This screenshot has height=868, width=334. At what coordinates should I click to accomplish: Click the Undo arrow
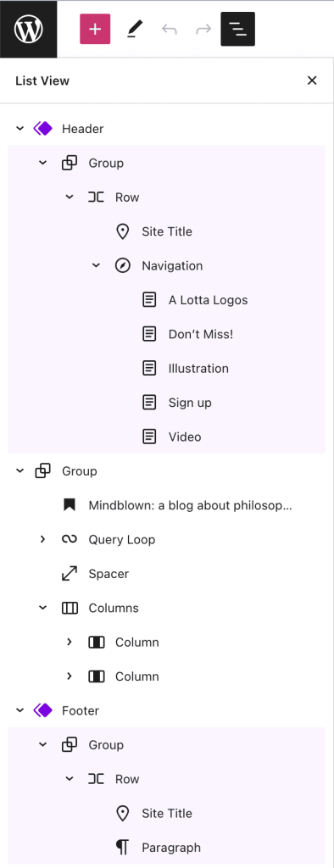pos(169,30)
